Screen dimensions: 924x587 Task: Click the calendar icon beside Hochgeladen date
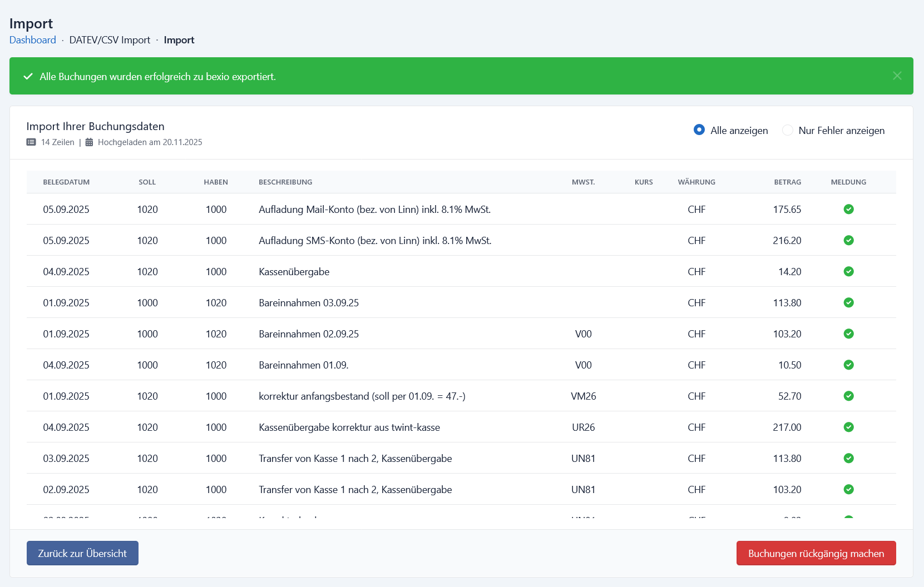(89, 142)
